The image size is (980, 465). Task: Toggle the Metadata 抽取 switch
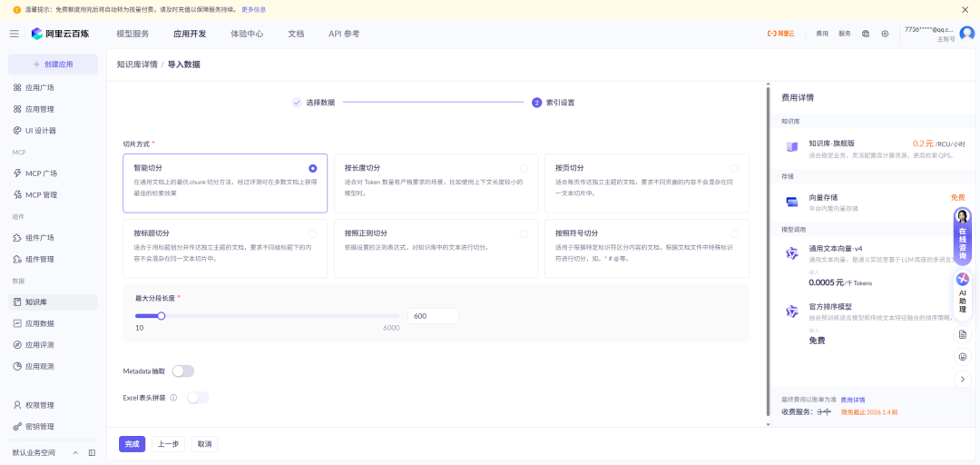pyautogui.click(x=182, y=371)
